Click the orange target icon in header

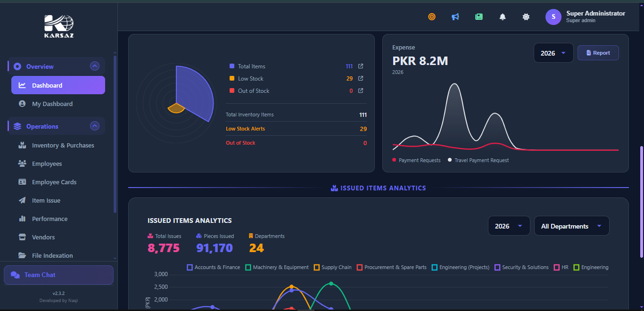(431, 17)
